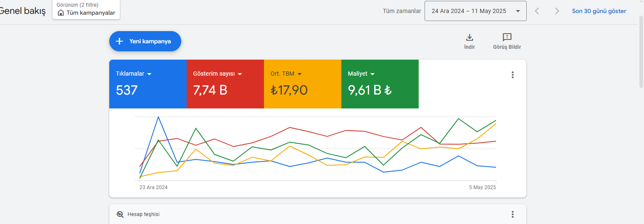Screen dimensions: 644x224
Task: Select the green 9,61 B ₺ cost value
Action: pos(370,90)
